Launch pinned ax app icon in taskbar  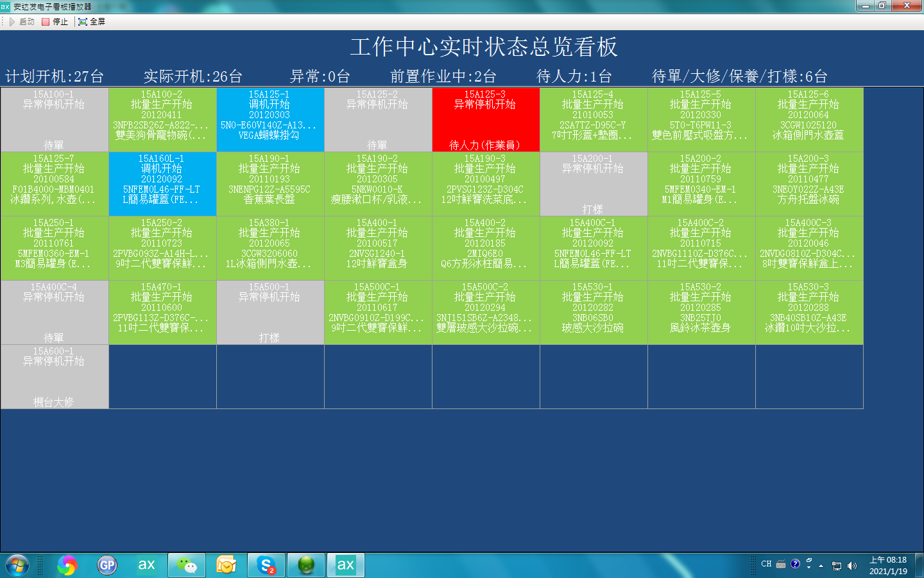[147, 565]
